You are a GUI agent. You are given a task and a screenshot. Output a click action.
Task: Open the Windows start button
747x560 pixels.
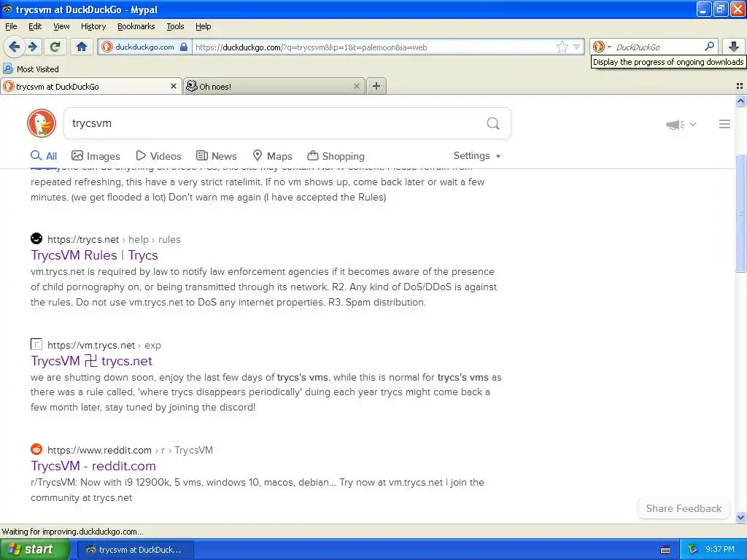[x=34, y=550]
